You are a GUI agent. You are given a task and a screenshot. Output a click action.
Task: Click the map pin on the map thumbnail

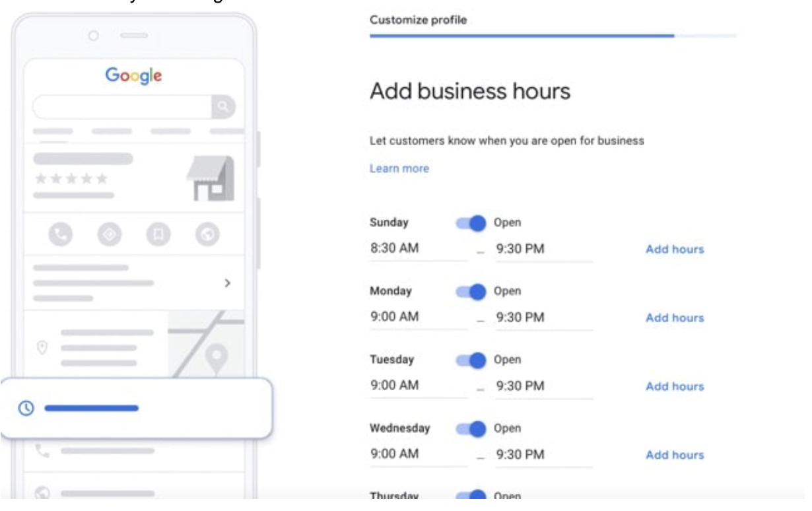click(x=215, y=358)
